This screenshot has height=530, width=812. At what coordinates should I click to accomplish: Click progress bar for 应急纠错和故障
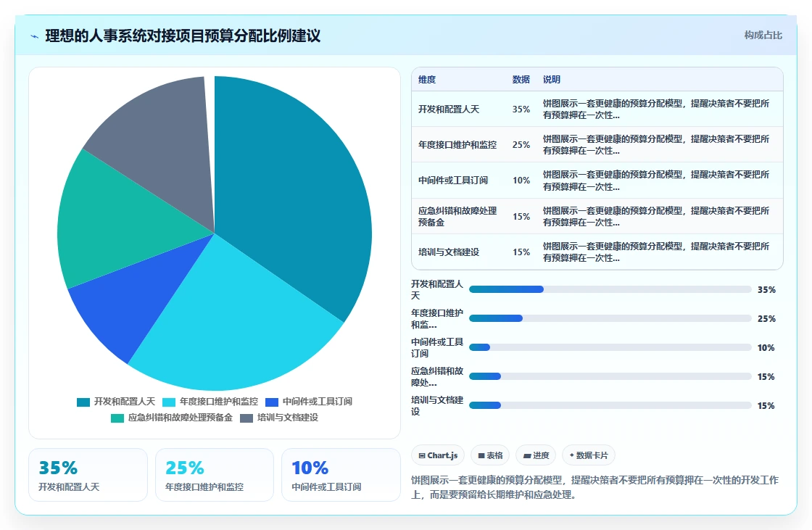click(x=610, y=376)
